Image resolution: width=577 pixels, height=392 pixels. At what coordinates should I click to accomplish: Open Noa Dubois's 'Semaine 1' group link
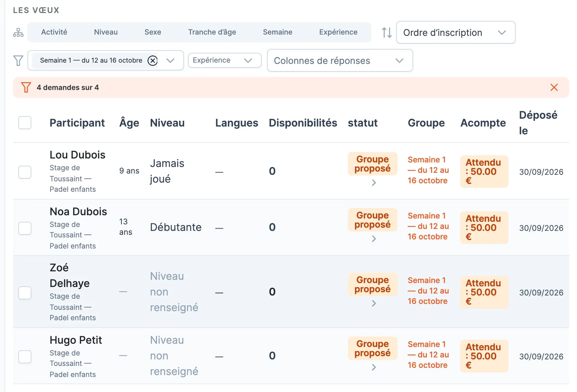click(428, 226)
